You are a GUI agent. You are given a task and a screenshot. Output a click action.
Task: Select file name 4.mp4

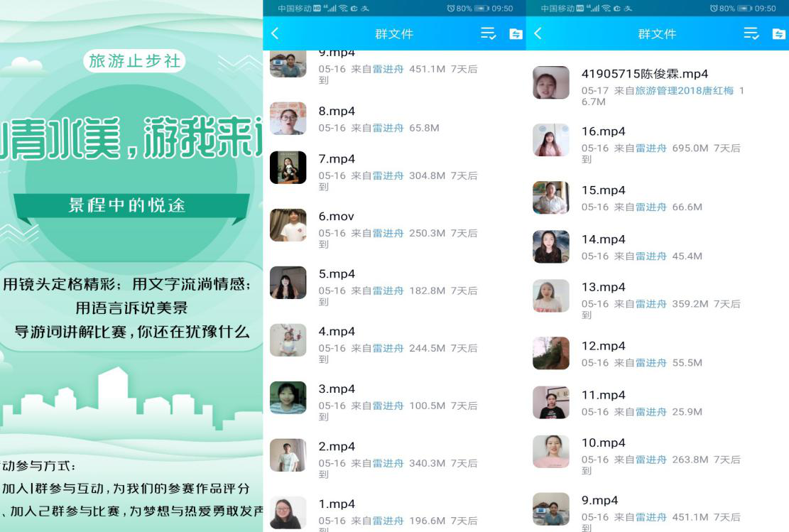point(337,331)
